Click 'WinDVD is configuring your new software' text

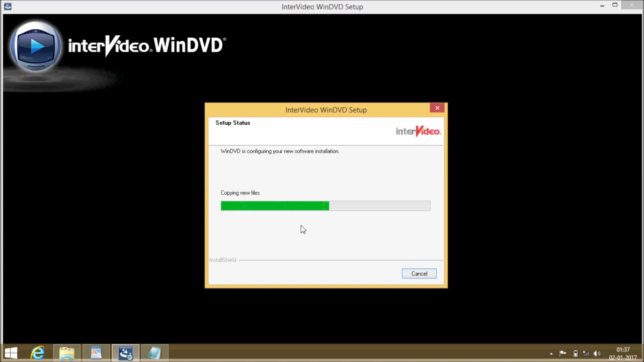[280, 151]
